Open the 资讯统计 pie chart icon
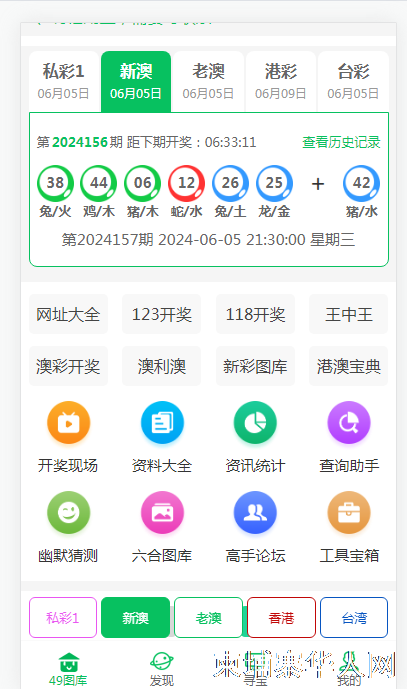The height and width of the screenshot is (689, 407). point(255,423)
